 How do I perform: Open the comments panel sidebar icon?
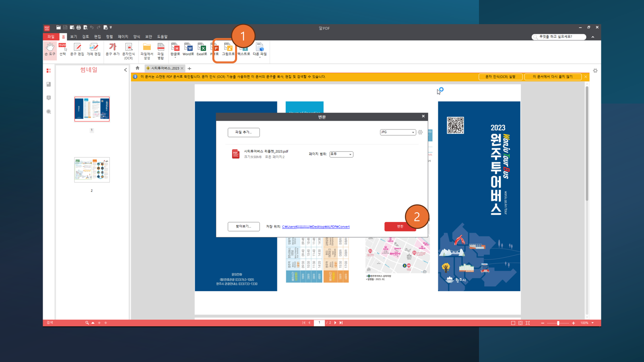pyautogui.click(x=49, y=98)
